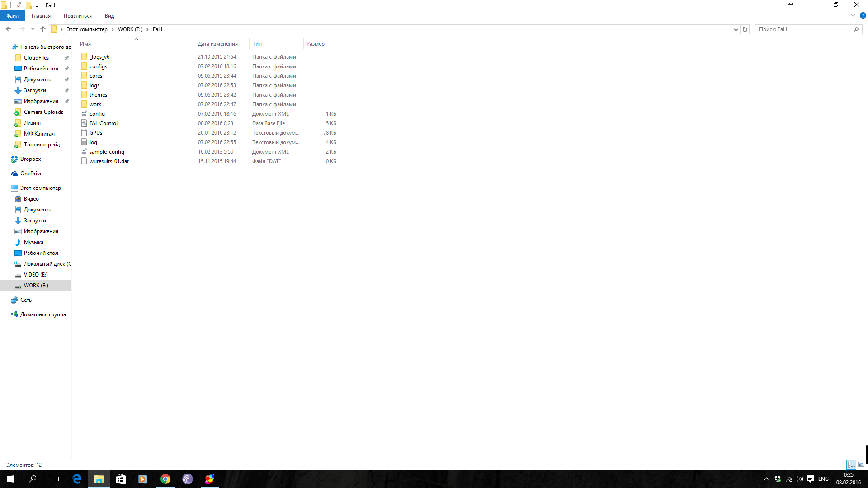The height and width of the screenshot is (488, 868).
Task: Select the themes folder
Action: 98,95
